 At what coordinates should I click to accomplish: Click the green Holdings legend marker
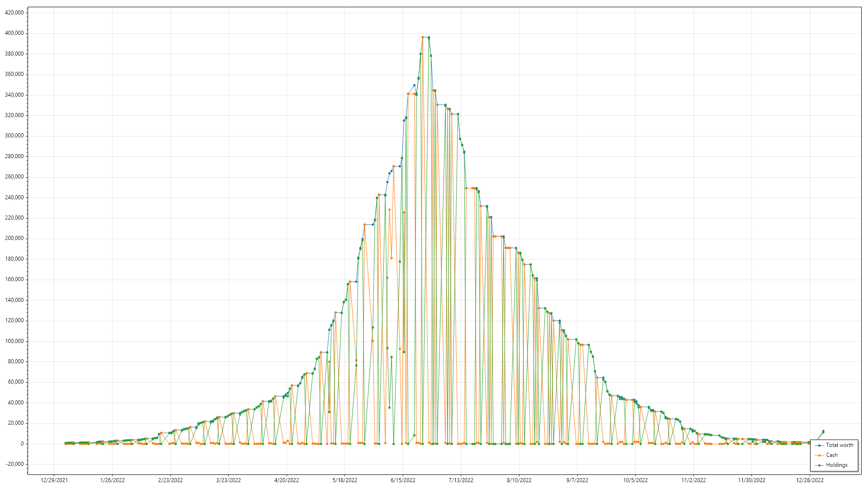tap(819, 465)
